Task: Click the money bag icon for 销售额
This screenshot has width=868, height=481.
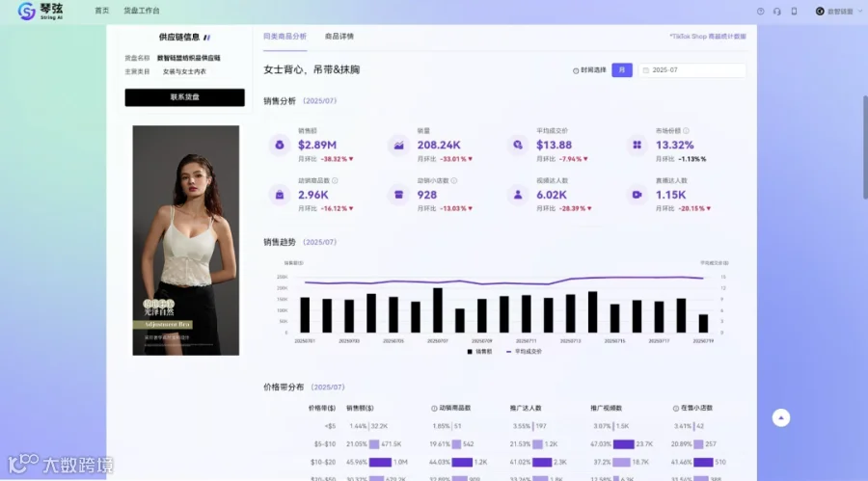Action: tap(280, 145)
